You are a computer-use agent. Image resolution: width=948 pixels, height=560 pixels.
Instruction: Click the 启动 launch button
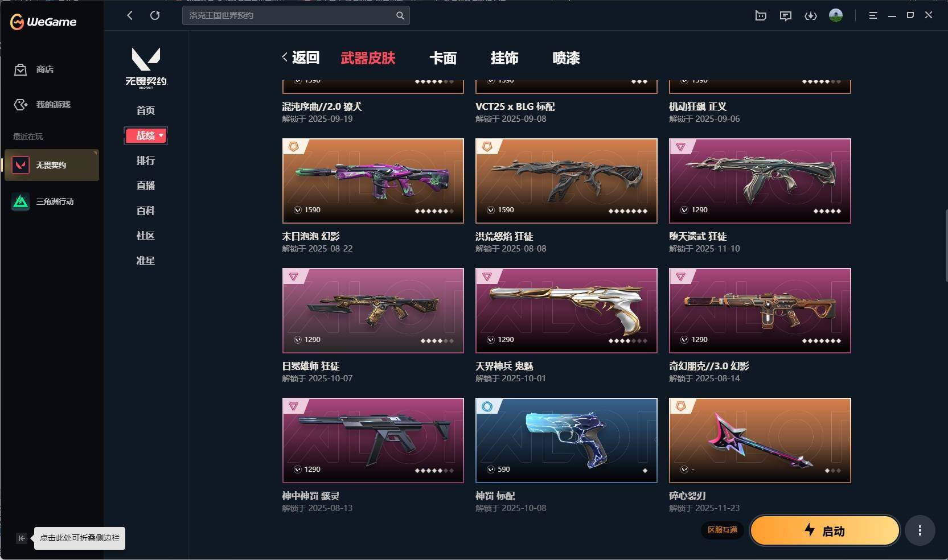point(825,530)
